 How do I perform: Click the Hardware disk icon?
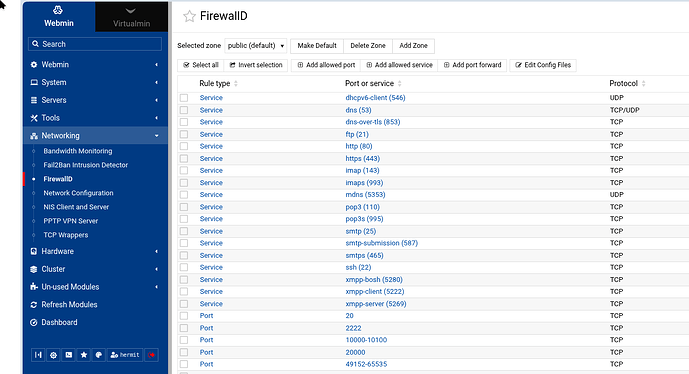(34, 251)
